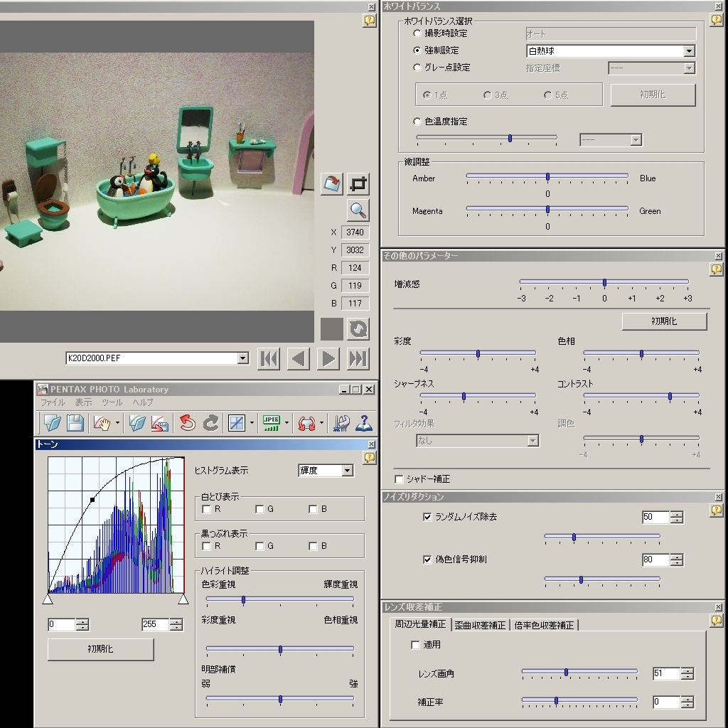Go to previous image arrow

(299, 358)
